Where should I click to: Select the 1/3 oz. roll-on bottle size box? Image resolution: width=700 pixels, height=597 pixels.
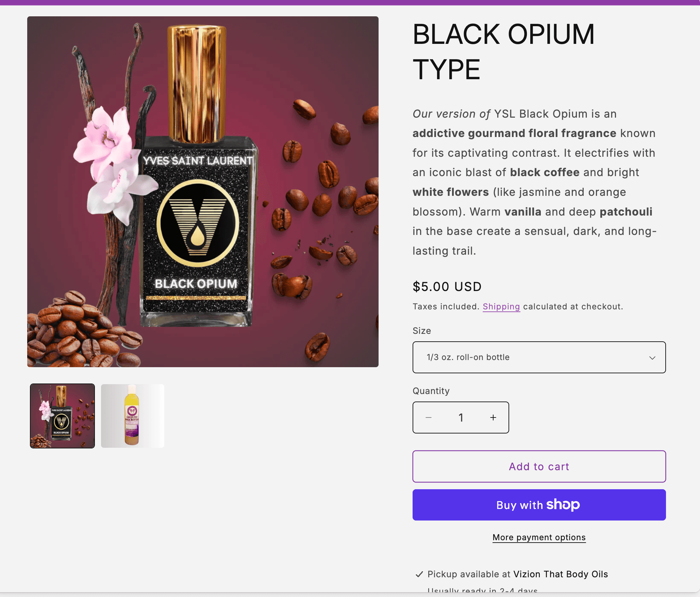(539, 357)
